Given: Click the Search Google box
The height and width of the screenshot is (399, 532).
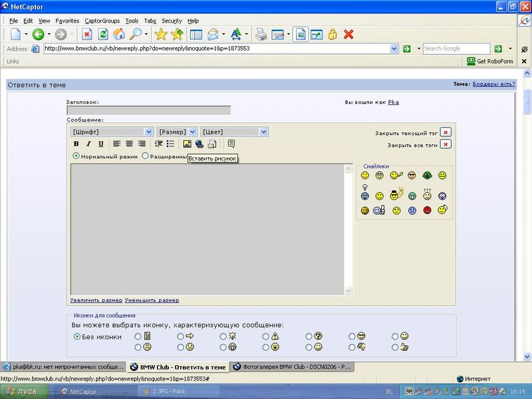Looking at the screenshot, I should [456, 49].
